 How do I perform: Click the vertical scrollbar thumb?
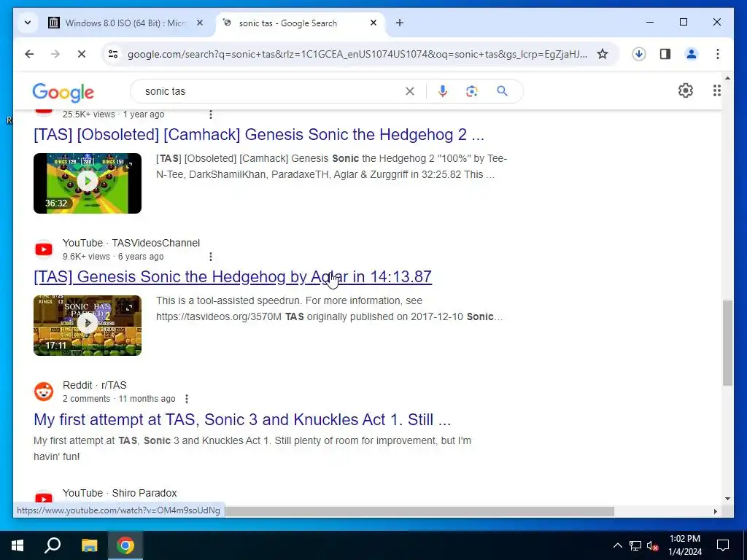[x=727, y=343]
